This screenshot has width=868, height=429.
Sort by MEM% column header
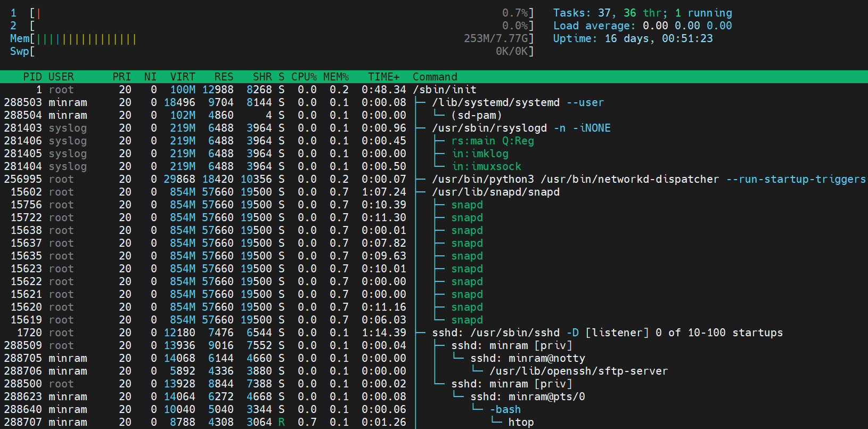pyautogui.click(x=336, y=77)
